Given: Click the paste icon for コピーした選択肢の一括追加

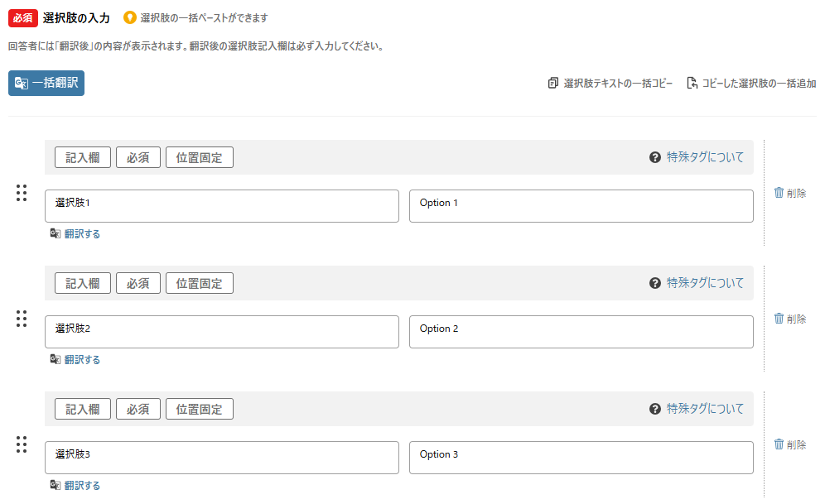Looking at the screenshot, I should tap(692, 84).
